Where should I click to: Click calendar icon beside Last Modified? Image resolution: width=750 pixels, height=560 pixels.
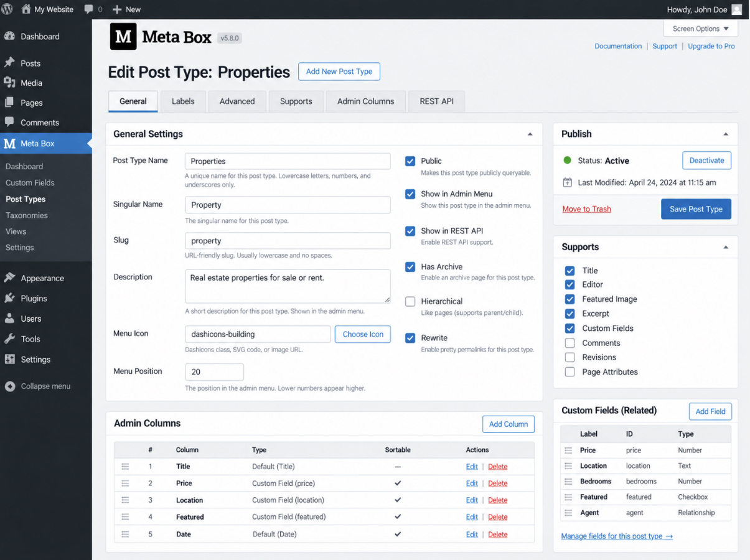click(x=567, y=182)
